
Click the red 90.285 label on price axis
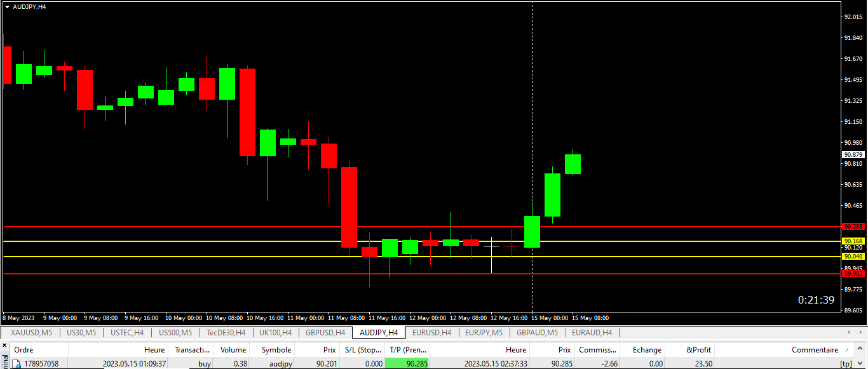click(853, 227)
